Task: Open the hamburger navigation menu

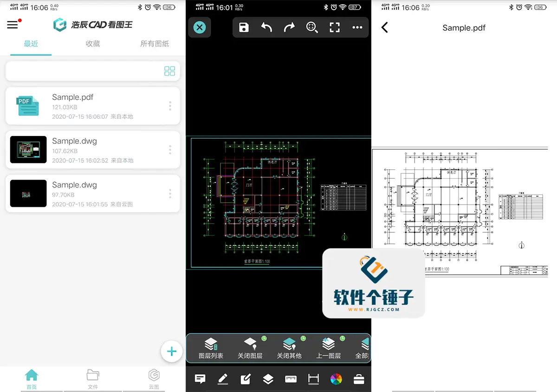Action: pos(13,24)
